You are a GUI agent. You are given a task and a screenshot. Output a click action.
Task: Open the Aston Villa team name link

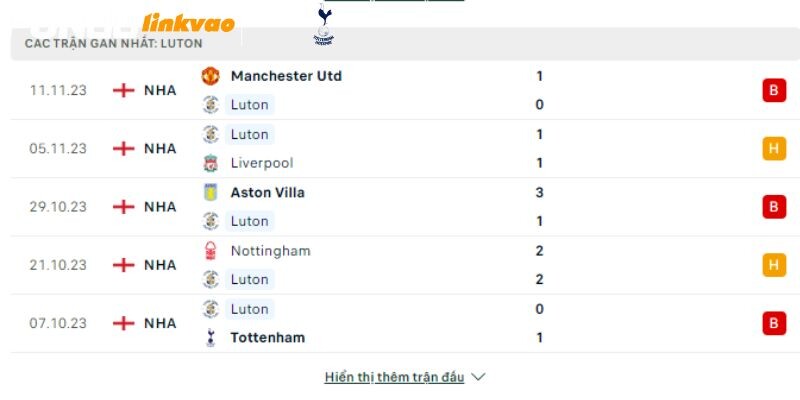coord(267,192)
